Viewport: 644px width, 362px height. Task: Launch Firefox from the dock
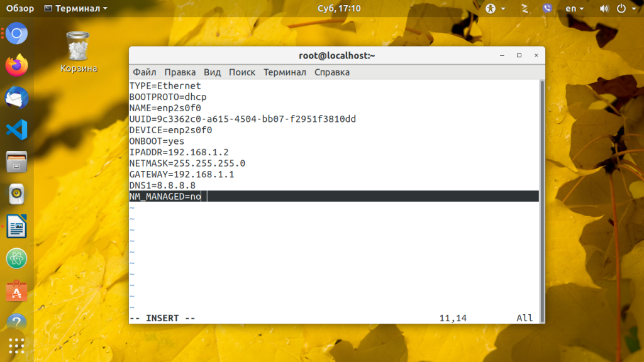[16, 65]
